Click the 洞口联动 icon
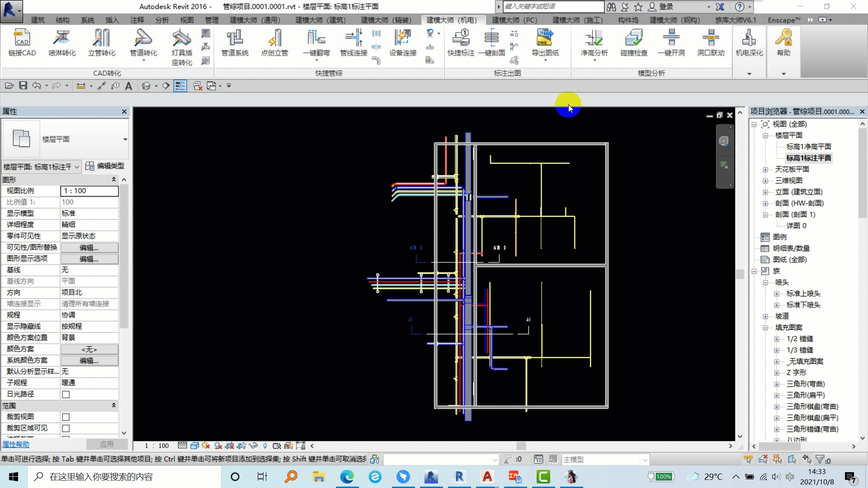868x488 pixels. pyautogui.click(x=711, y=38)
